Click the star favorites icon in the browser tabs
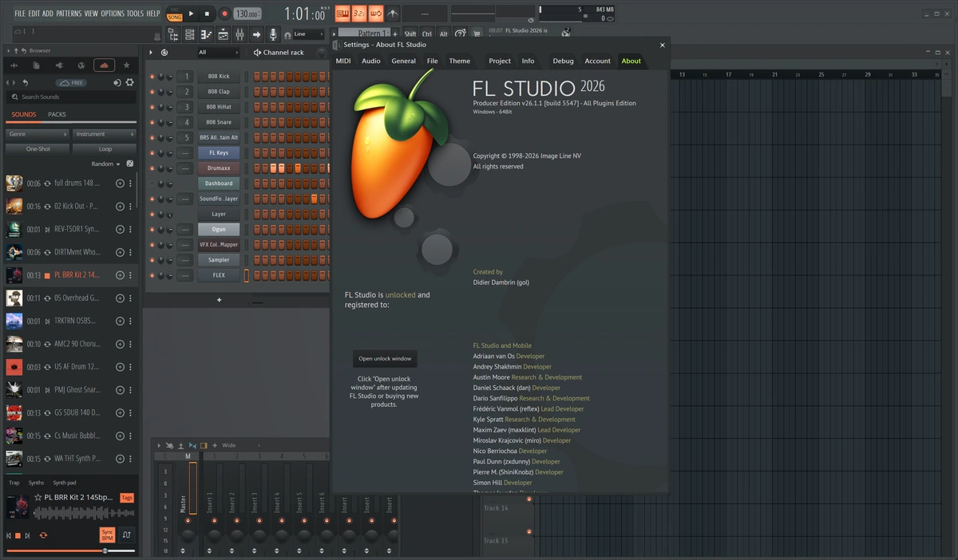The image size is (958, 560). [126, 65]
